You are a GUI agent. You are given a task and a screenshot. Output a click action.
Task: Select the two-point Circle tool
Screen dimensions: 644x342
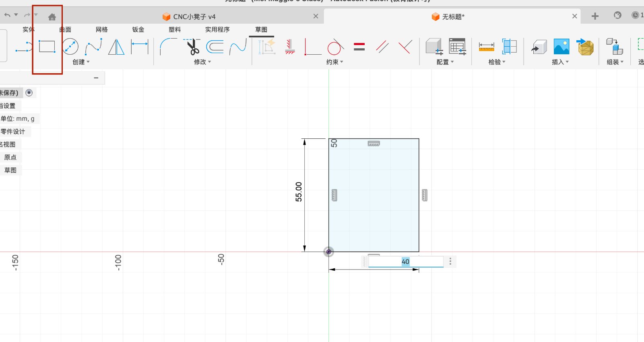point(70,47)
